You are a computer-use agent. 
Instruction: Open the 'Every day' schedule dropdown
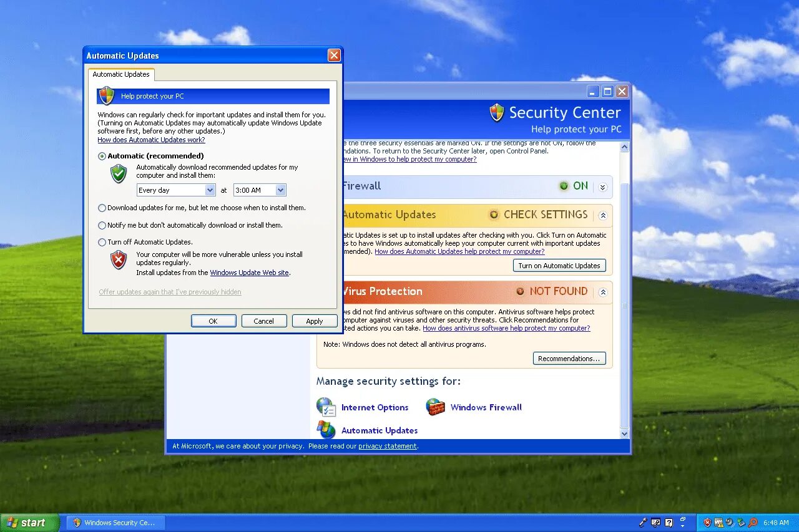[176, 190]
